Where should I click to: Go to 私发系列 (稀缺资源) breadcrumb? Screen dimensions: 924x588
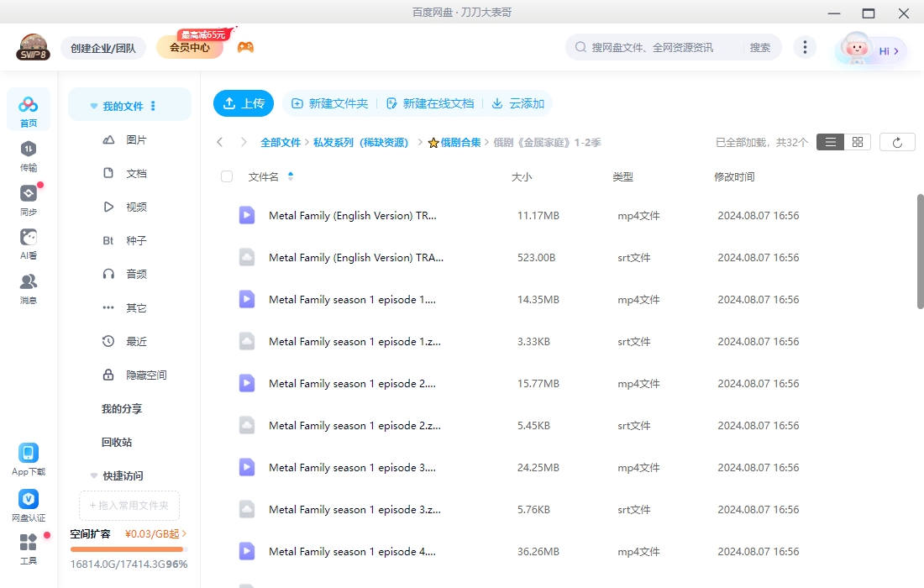360,142
